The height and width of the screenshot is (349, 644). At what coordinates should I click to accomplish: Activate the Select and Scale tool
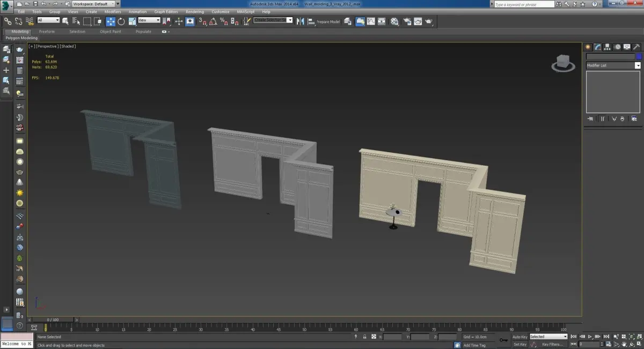pos(132,21)
